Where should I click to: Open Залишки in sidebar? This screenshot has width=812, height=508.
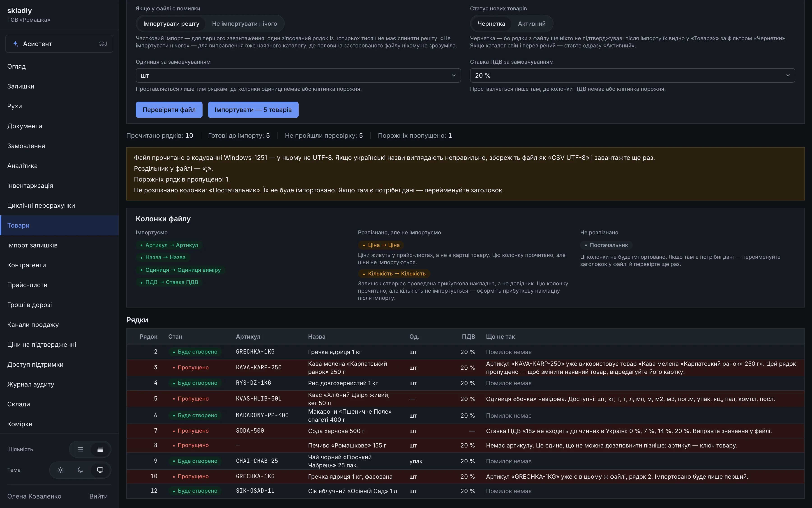[x=59, y=86]
